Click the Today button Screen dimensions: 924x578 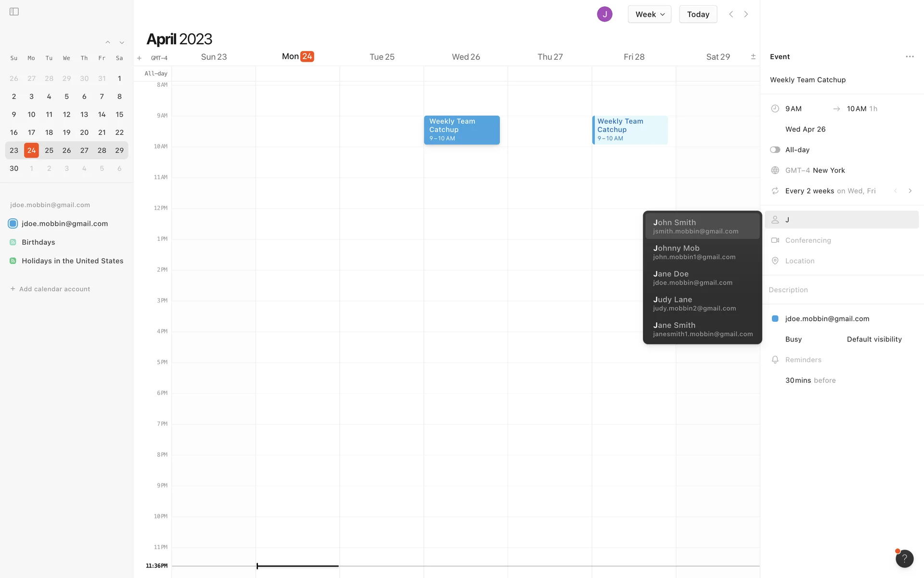click(698, 14)
